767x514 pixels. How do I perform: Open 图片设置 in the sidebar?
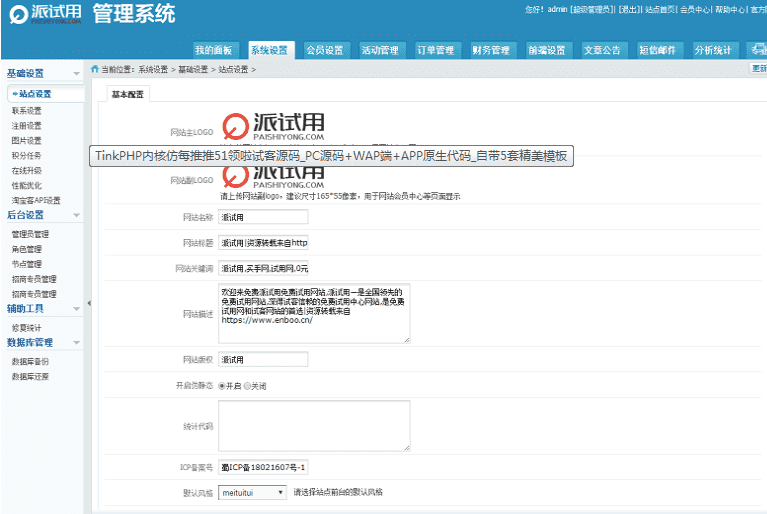[x=27, y=141]
